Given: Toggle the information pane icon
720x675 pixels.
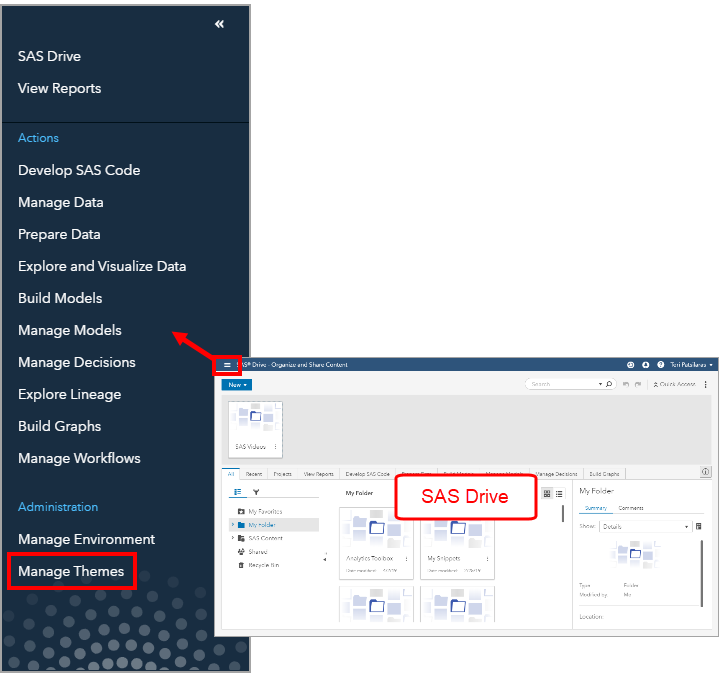Looking at the screenshot, I should pos(705,472).
